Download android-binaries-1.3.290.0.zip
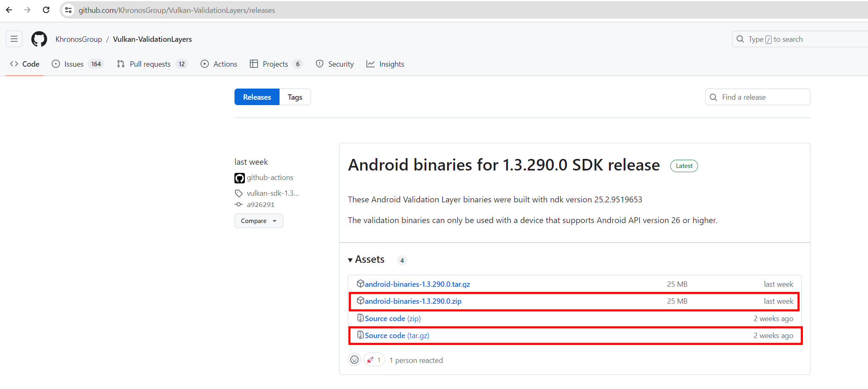 [413, 301]
